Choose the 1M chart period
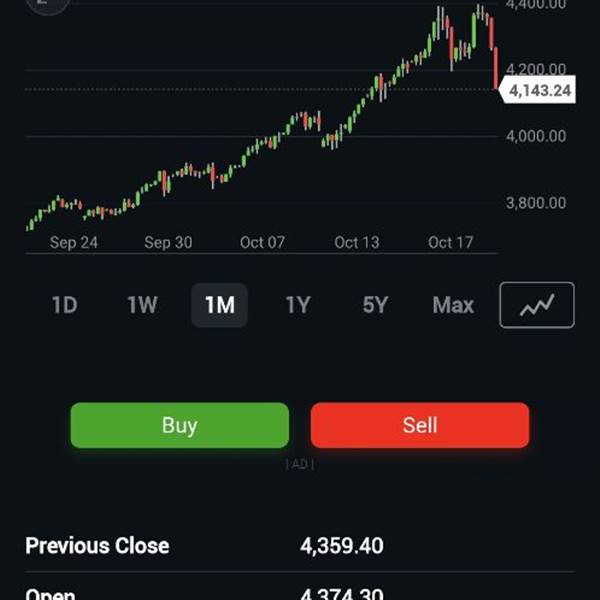This screenshot has height=600, width=600. [x=219, y=305]
